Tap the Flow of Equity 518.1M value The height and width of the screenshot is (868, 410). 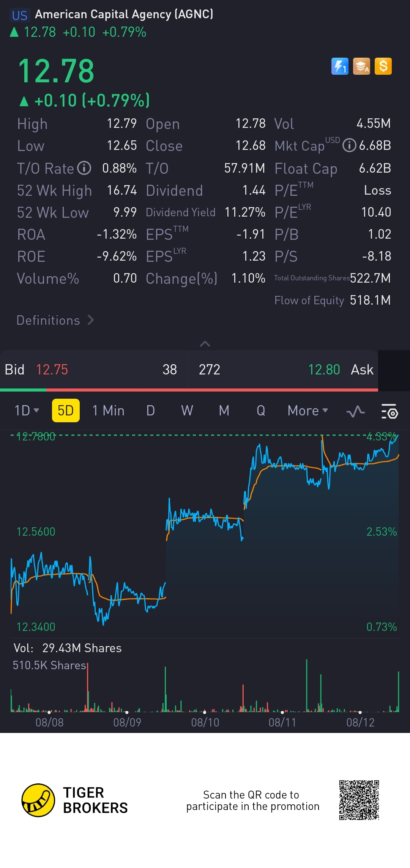[370, 300]
